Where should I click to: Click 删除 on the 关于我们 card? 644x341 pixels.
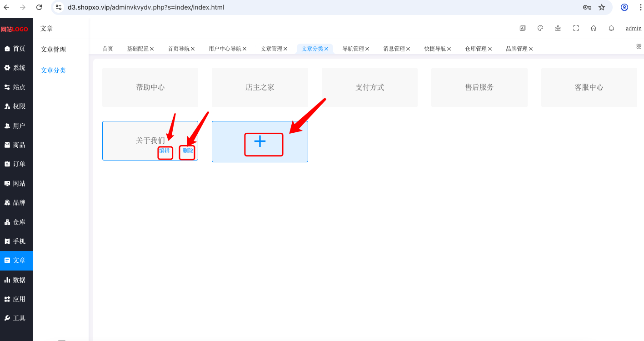coord(188,150)
